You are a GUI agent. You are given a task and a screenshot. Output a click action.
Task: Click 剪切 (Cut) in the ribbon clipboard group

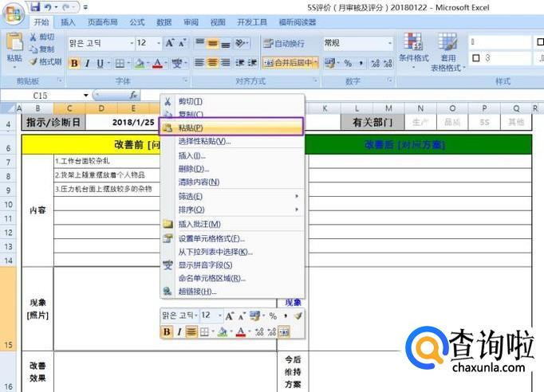point(42,37)
